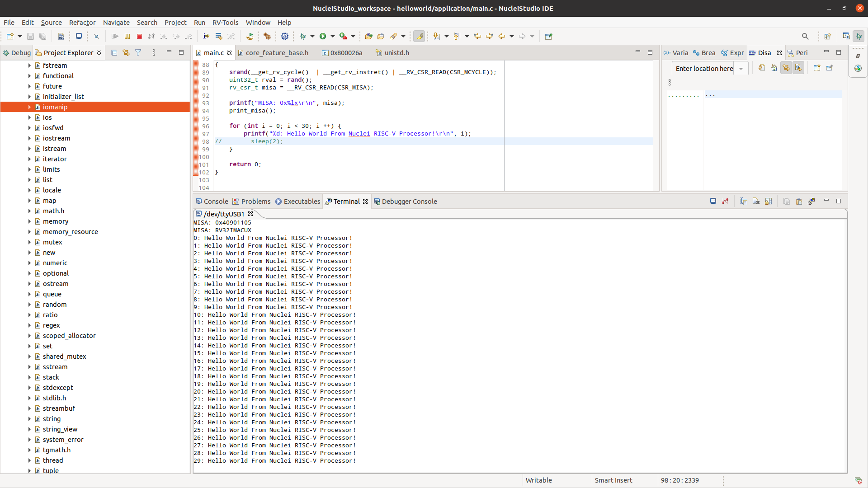Open the Debug launch dropdown arrow

(x=312, y=36)
